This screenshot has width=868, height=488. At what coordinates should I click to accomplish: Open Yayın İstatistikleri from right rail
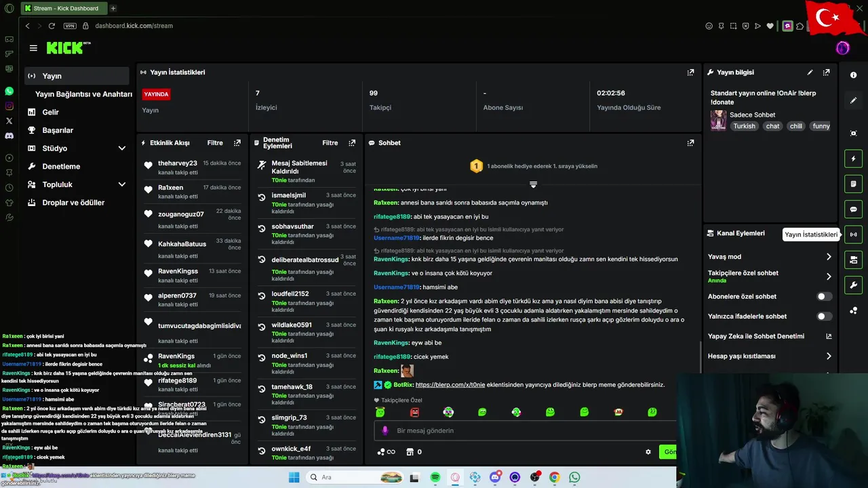coord(854,235)
